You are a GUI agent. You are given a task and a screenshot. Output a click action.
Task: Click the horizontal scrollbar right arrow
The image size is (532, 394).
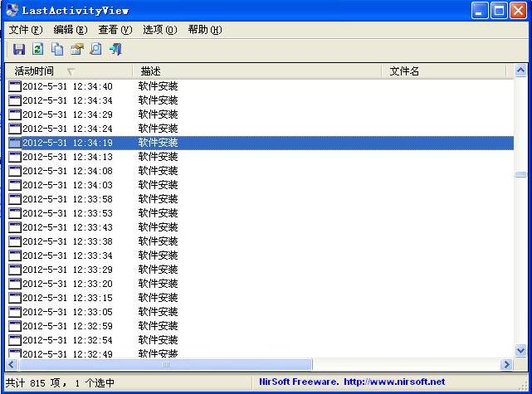pos(507,364)
